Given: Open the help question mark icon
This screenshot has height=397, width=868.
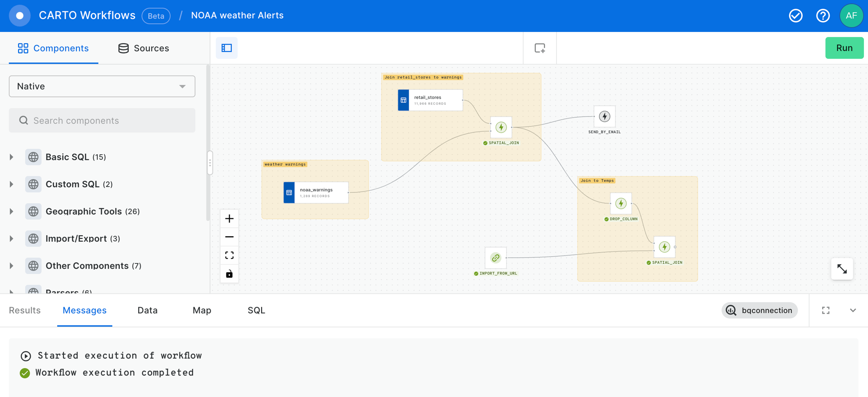Looking at the screenshot, I should 823,16.
